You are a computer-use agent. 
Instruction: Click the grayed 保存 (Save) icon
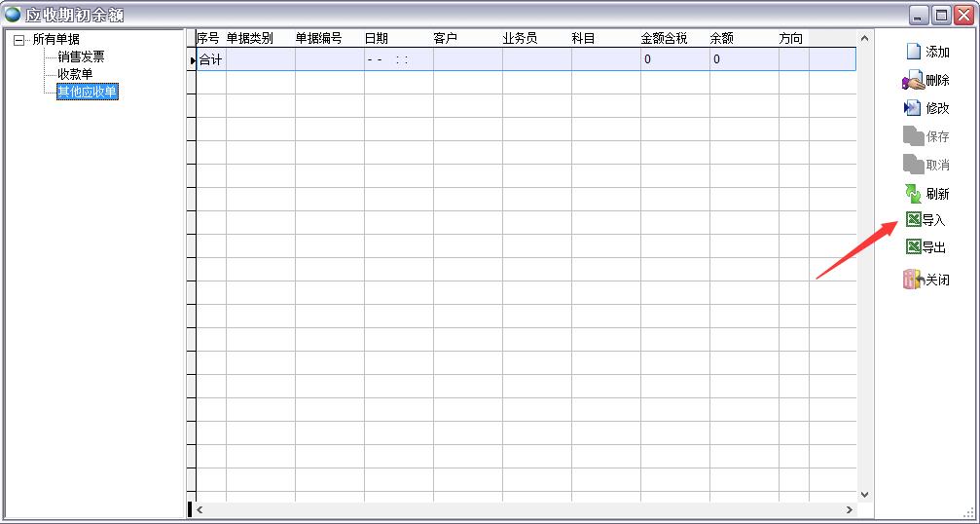click(913, 136)
